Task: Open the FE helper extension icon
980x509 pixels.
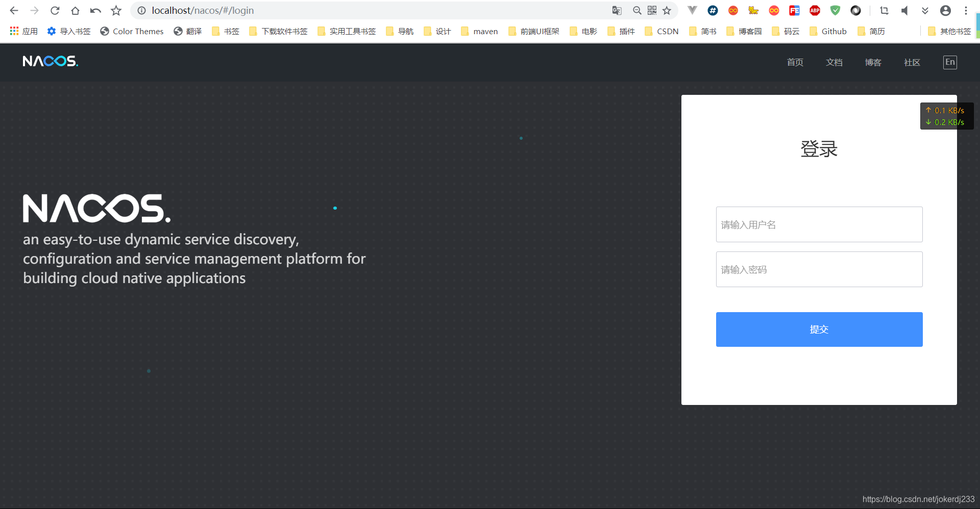Action: click(794, 10)
